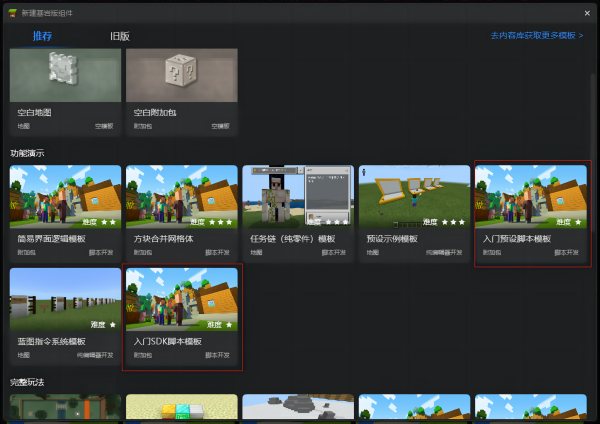Choose the 入门SDK脚本模板 card image
Screen dimensions: 600x424
pos(182,300)
